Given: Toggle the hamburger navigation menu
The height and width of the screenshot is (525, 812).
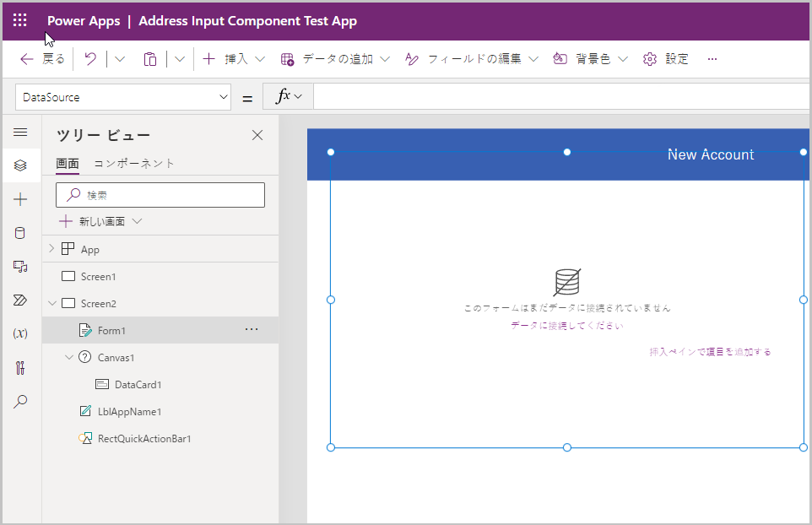Looking at the screenshot, I should tap(20, 133).
